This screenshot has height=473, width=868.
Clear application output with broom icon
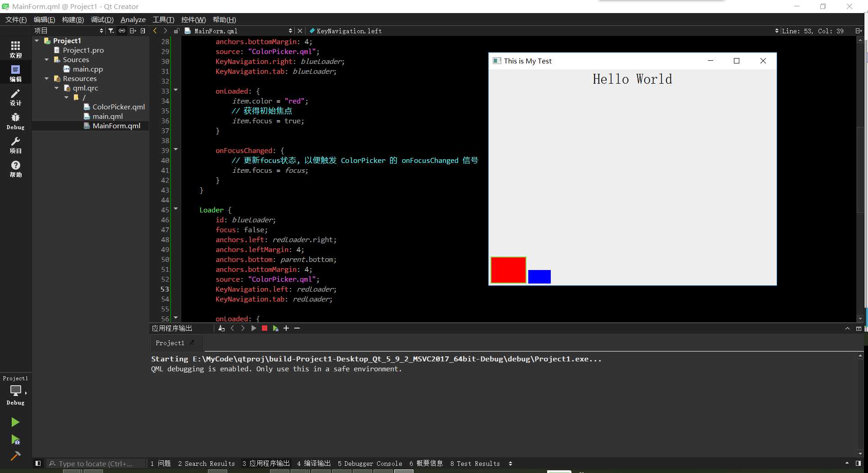coord(221,328)
